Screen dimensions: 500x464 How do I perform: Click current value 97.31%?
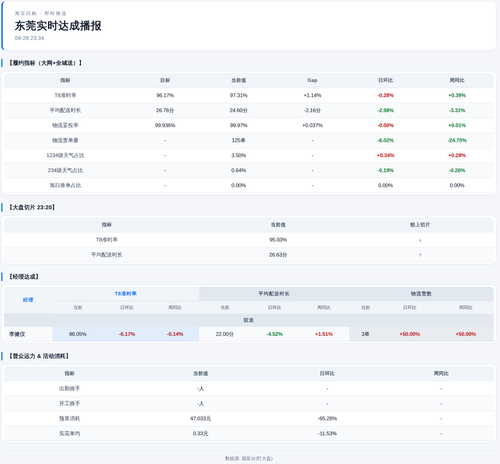[239, 95]
